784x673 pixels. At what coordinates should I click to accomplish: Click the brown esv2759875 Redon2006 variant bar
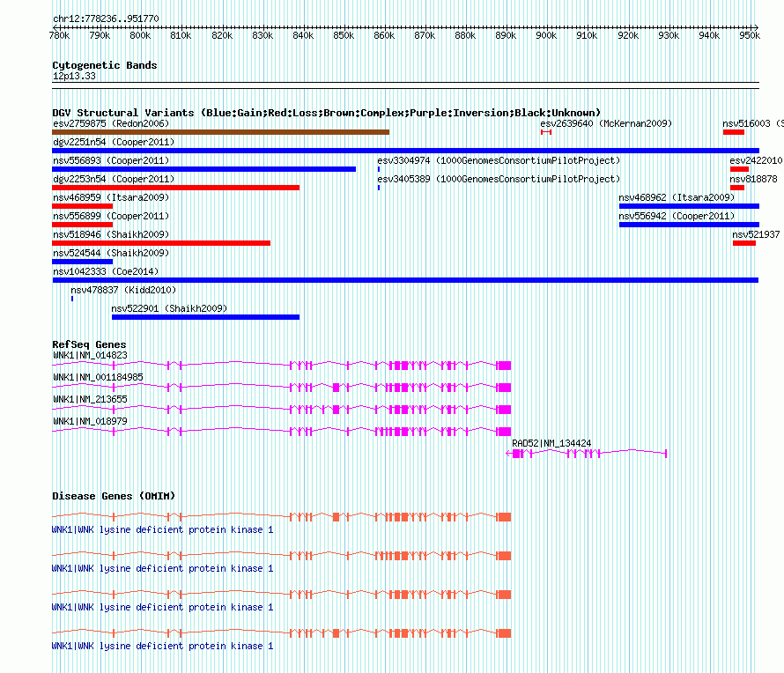coord(220,132)
